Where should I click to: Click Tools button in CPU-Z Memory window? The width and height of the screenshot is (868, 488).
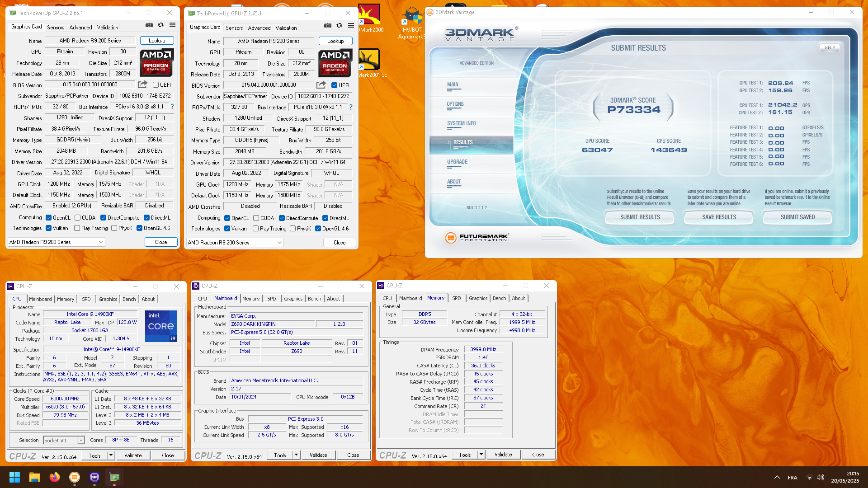pos(465,455)
